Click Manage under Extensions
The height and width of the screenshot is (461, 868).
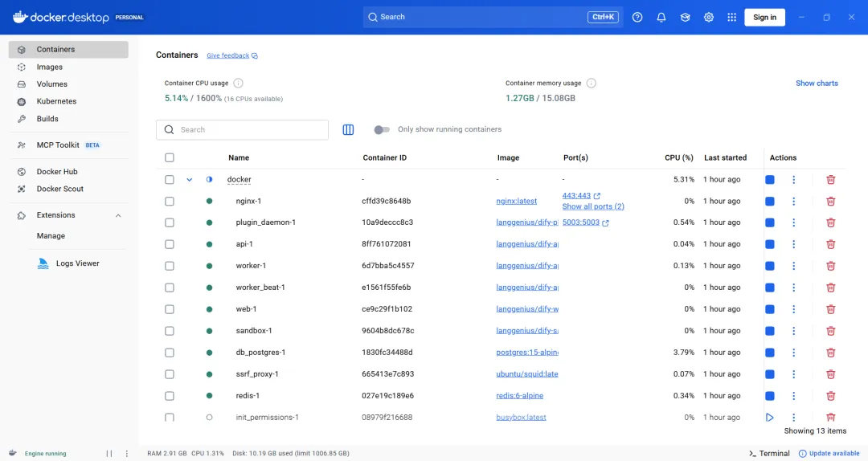[x=51, y=236]
